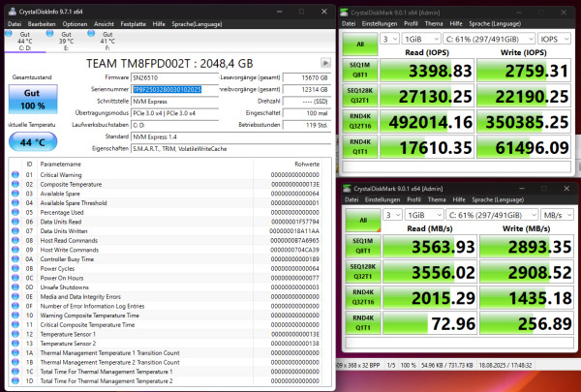This screenshot has height=392, width=581.
Task: Click the lower CrystalDiskMark title bar icon
Action: point(347,188)
